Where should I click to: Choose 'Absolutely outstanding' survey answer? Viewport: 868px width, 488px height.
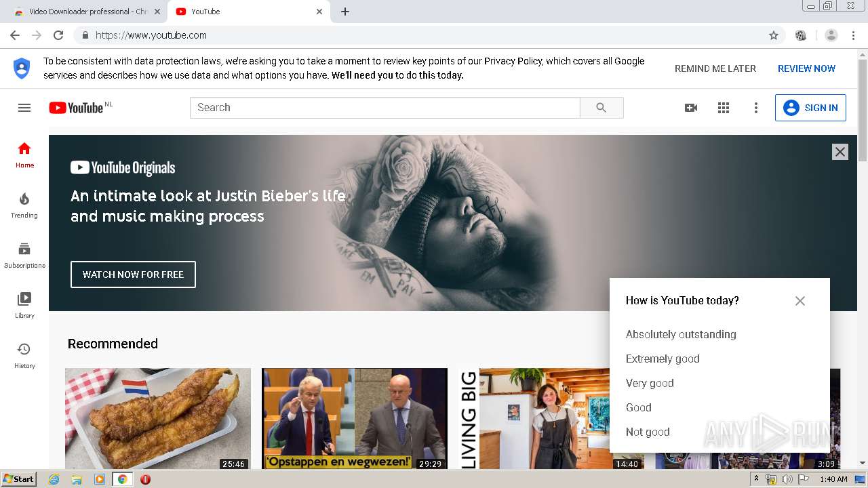point(681,334)
